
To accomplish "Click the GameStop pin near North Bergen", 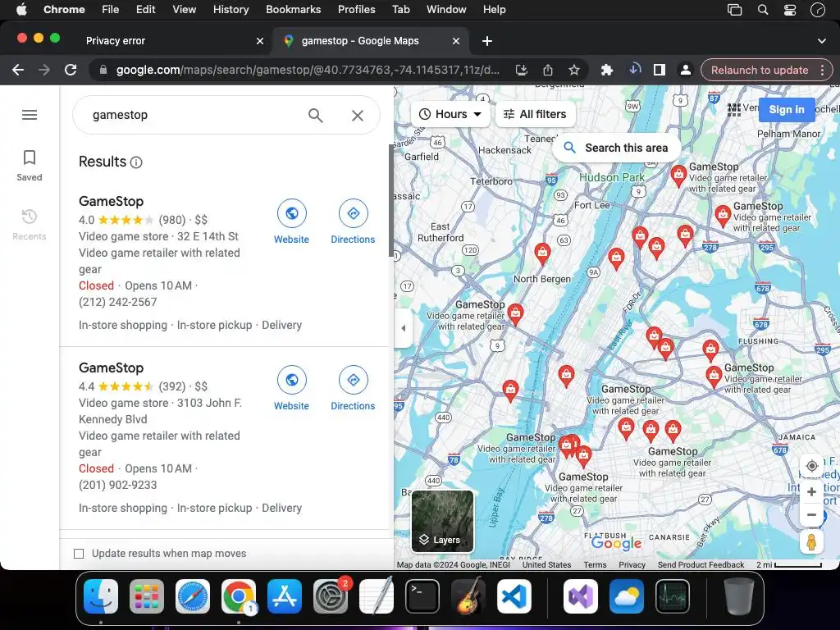I will [x=542, y=253].
